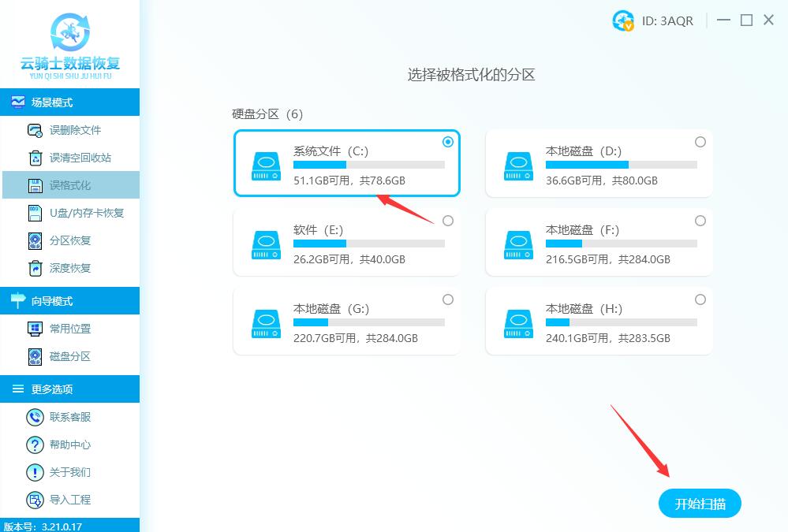Minimize the recovery application window
788x532 pixels.
(723, 20)
